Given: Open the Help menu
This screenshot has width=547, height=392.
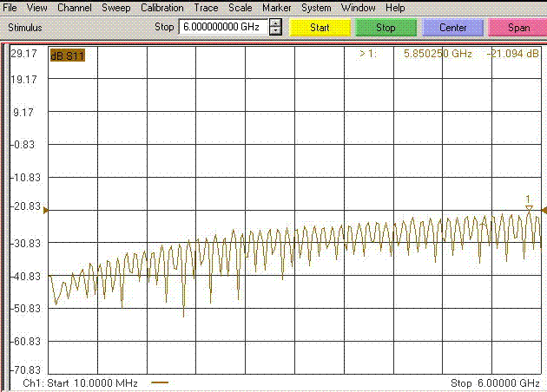Looking at the screenshot, I should point(395,8).
